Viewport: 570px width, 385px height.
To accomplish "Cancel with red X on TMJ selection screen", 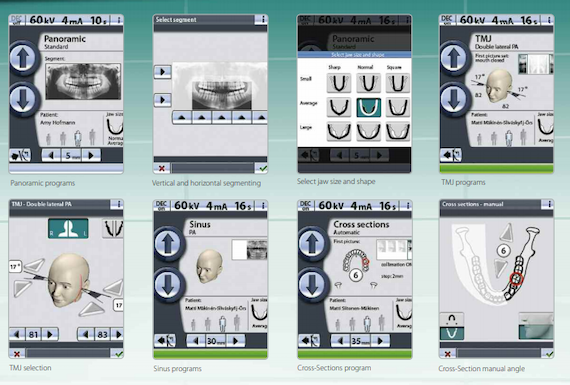I will click(x=17, y=353).
